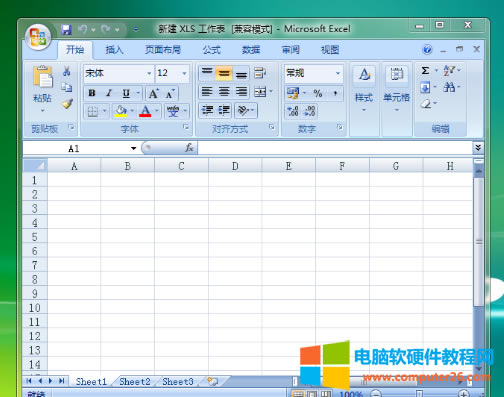This screenshot has width=504, height=397.
Task: Open the Sheet3 worksheet tab
Action: (178, 381)
